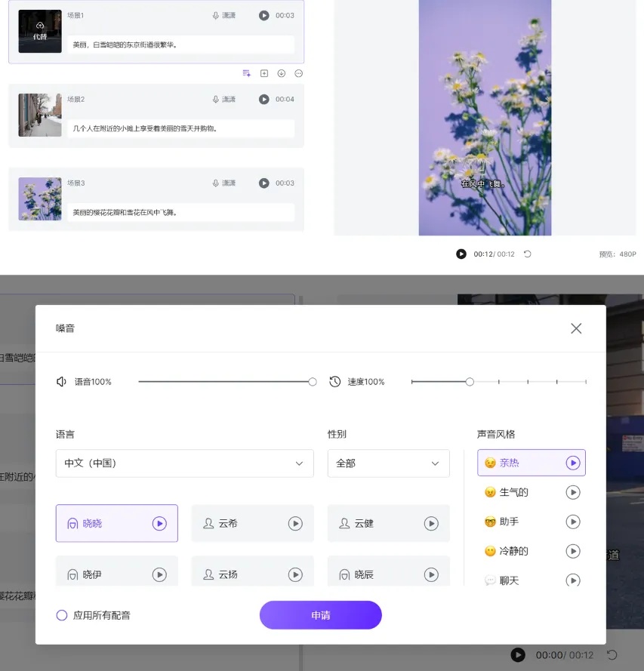Viewport: 644px width, 671px height.
Task: Preview the 冷静的 style sample
Action: coord(573,551)
